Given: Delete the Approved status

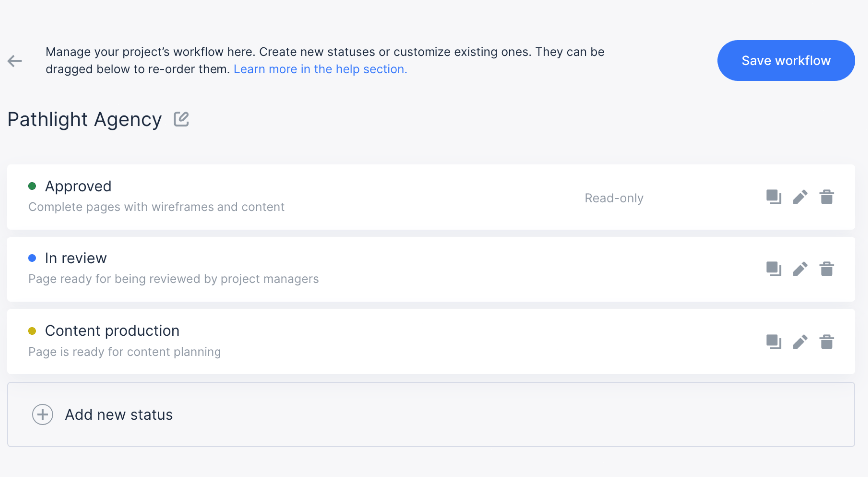Looking at the screenshot, I should [x=827, y=197].
